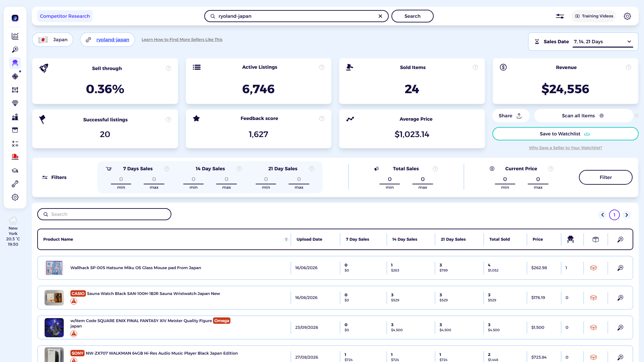Viewport: 644px width, 362px height.
Task: Show Sell through help tooltip icon
Action: (x=168, y=68)
